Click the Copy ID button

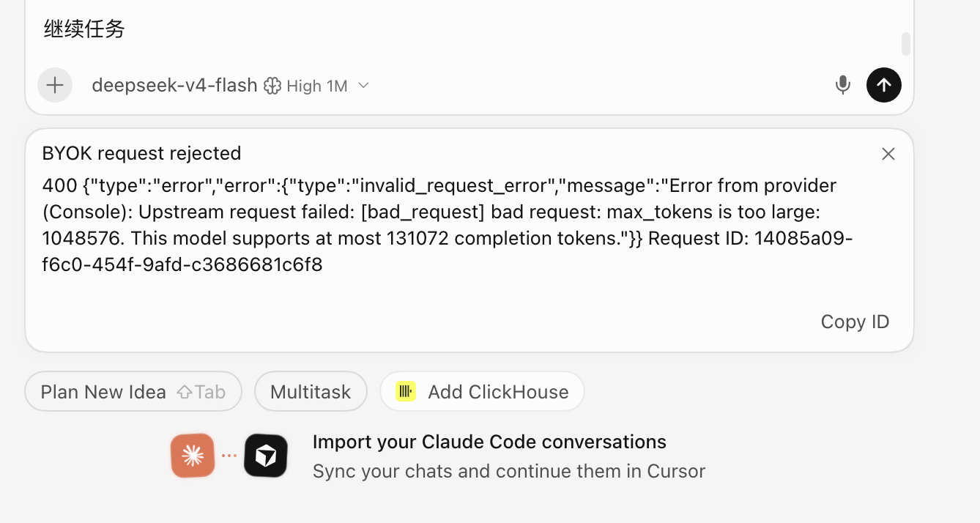855,322
